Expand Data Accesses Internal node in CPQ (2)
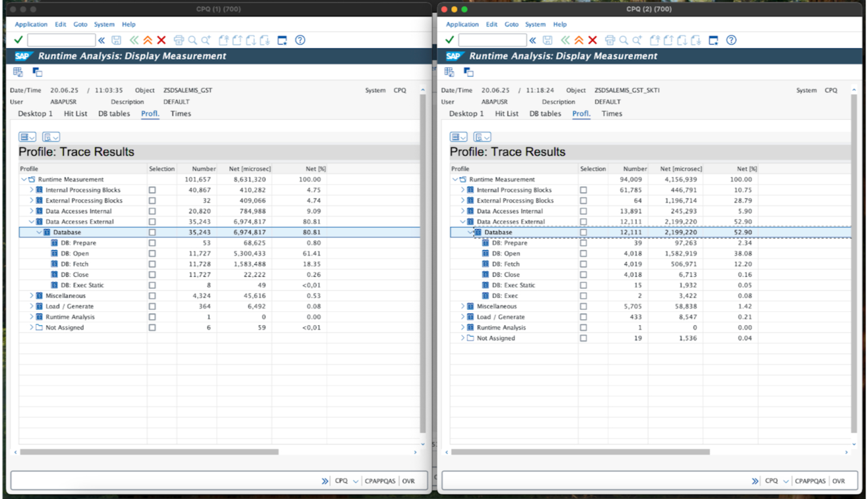868x499 pixels. 463,211
